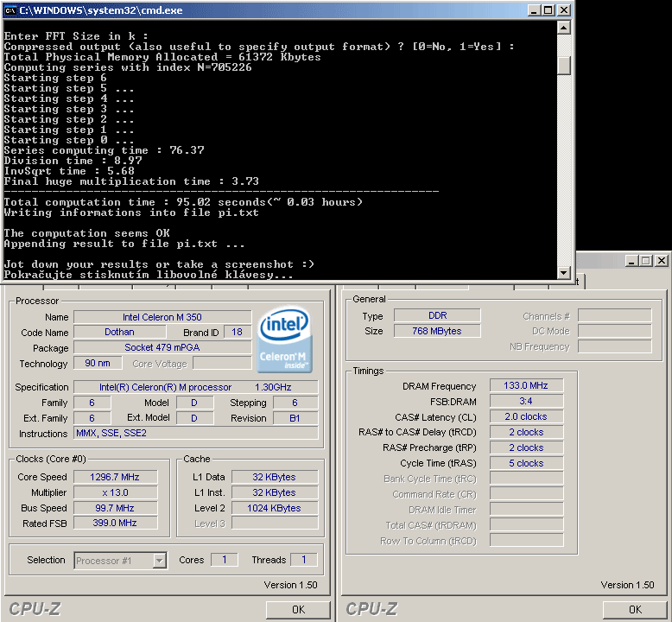672x622 pixels.
Task: Click the memory Type value DDR
Action: pyautogui.click(x=437, y=315)
